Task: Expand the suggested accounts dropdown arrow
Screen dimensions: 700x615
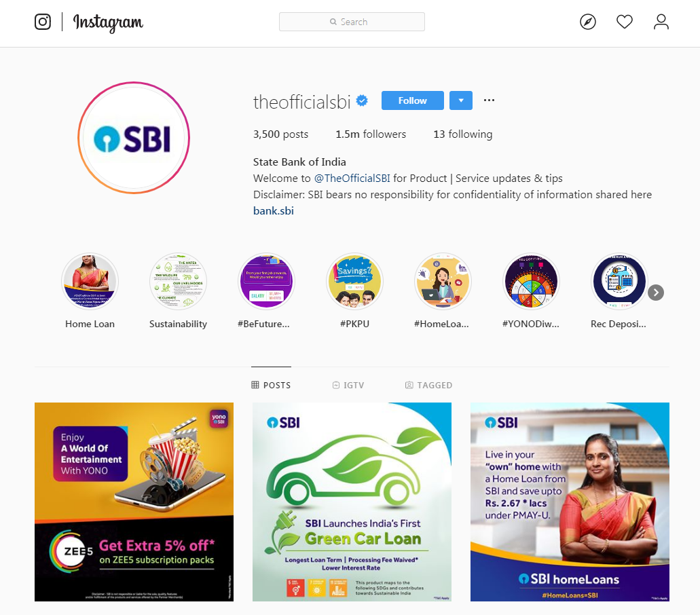Action: pos(461,100)
